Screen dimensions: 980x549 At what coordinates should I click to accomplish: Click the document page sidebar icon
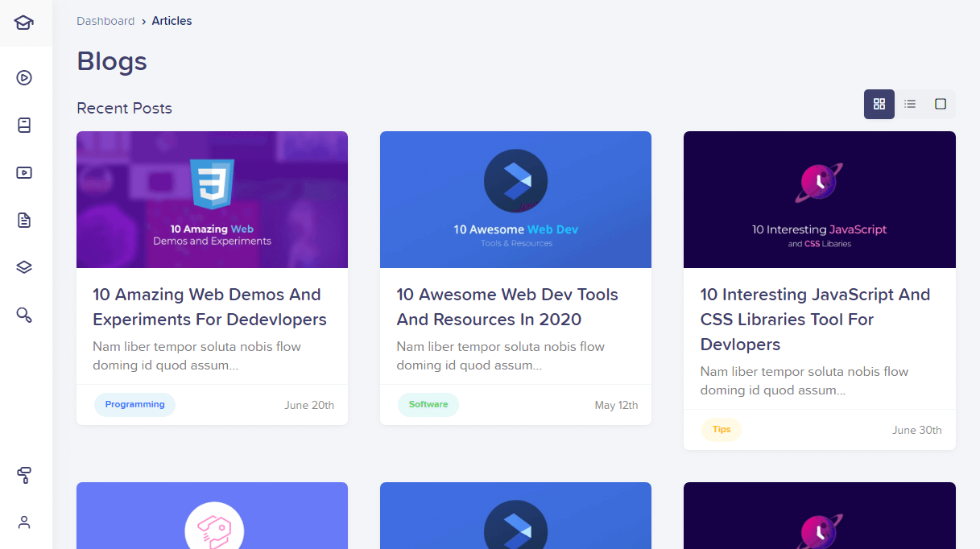pyautogui.click(x=24, y=220)
